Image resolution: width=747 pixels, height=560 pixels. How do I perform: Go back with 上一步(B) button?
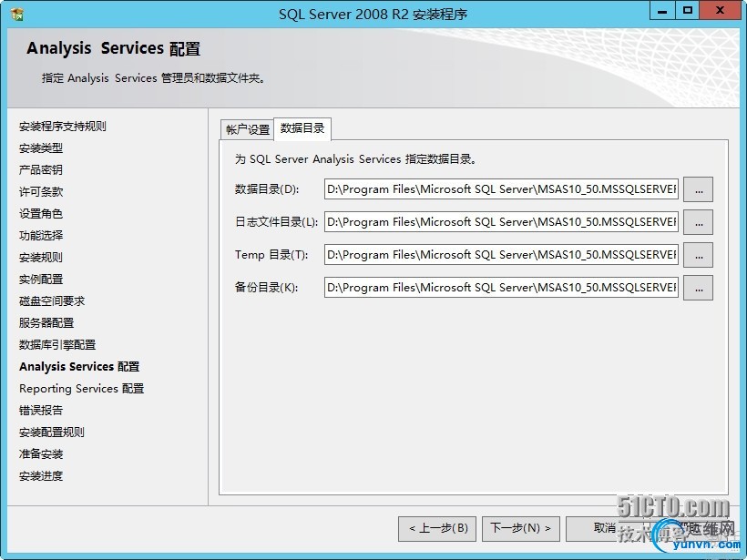(437, 528)
